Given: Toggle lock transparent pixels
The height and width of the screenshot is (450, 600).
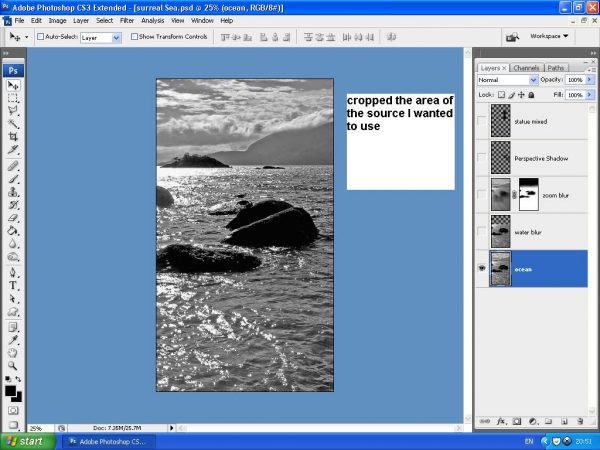Looking at the screenshot, I should pyautogui.click(x=501, y=95).
